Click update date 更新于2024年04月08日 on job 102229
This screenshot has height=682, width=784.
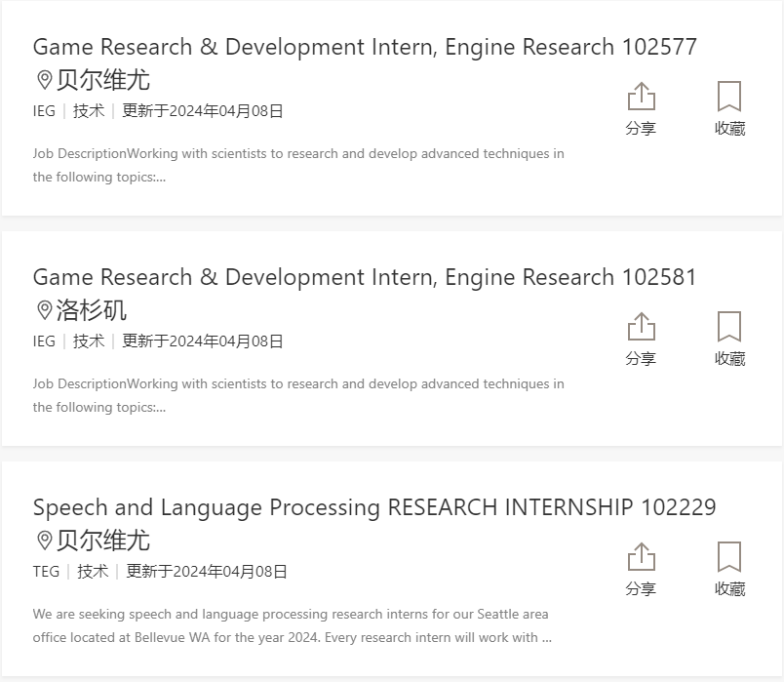[207, 572]
